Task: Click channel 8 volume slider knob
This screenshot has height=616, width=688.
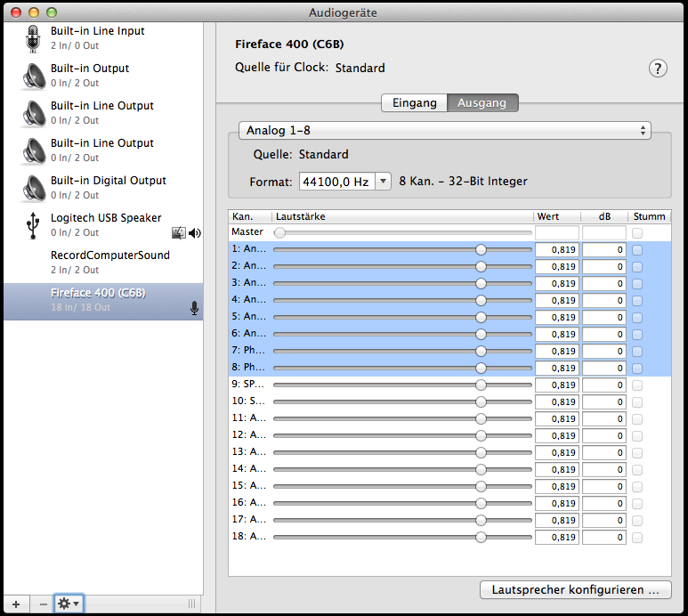Action: (481, 369)
